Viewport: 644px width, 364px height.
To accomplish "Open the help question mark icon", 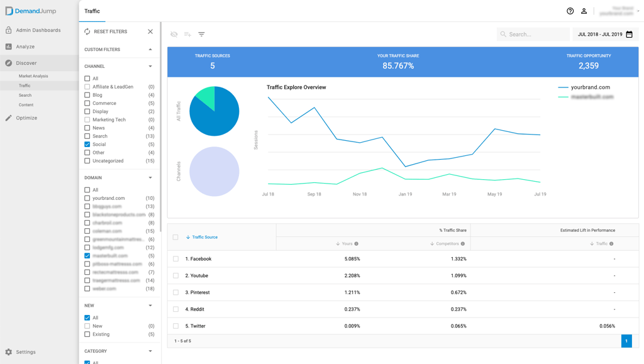I will coord(570,11).
